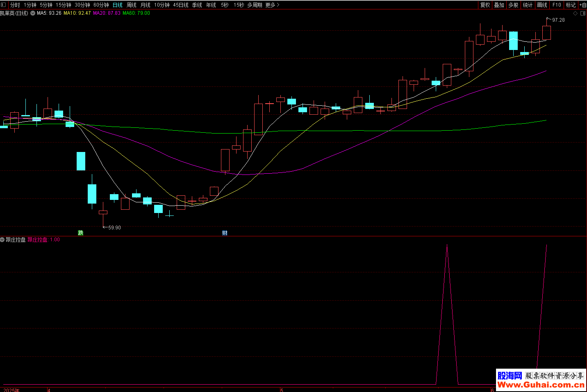Add stock with +自 button
Screen dimensions: 587x392
pos(583,5)
